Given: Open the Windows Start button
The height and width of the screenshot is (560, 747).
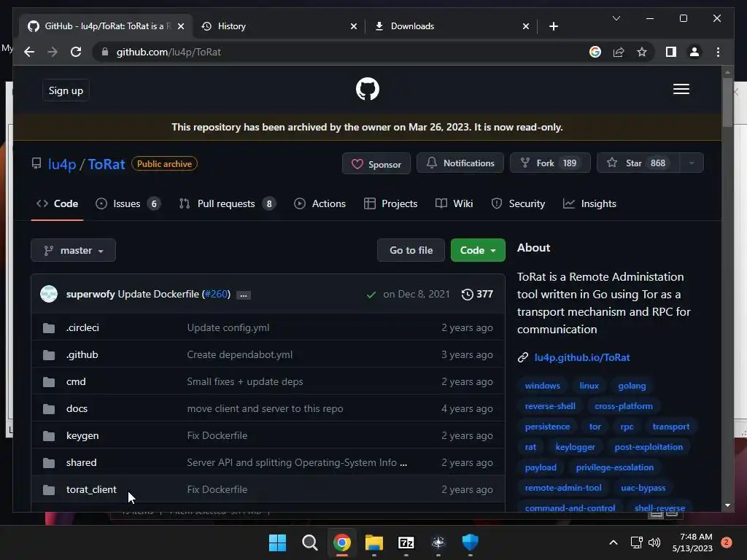Looking at the screenshot, I should point(277,542).
